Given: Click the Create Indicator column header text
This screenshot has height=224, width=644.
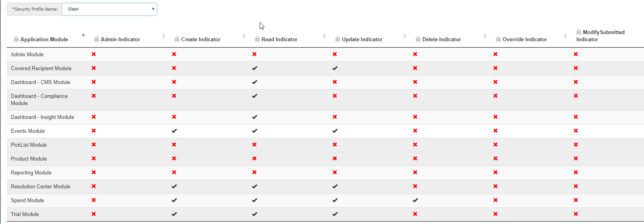Looking at the screenshot, I should tap(201, 39).
